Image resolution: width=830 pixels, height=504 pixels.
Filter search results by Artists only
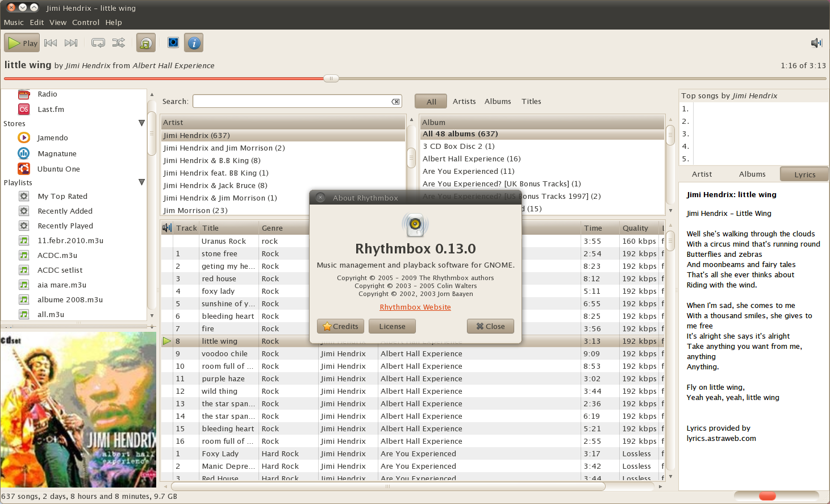click(464, 101)
